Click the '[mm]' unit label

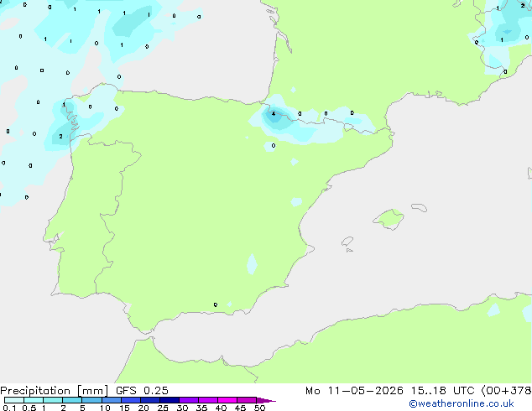(x=92, y=391)
